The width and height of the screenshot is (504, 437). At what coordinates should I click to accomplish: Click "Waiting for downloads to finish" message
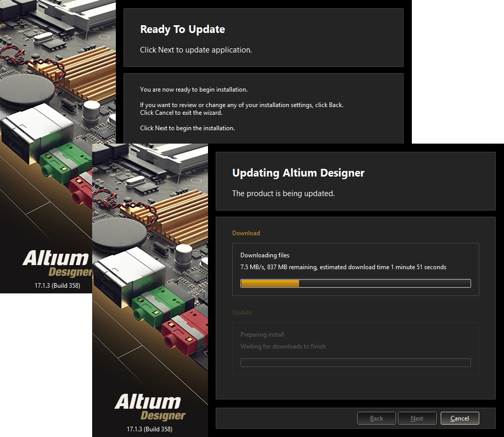point(283,346)
